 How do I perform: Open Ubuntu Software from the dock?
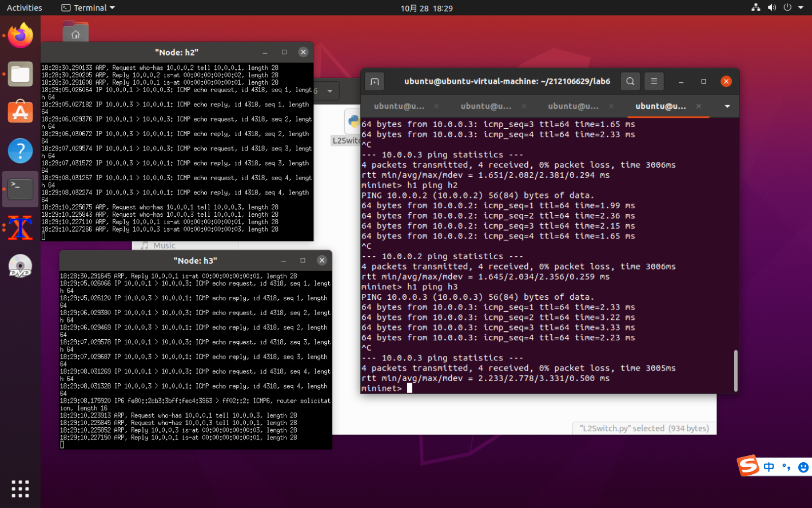click(x=20, y=112)
